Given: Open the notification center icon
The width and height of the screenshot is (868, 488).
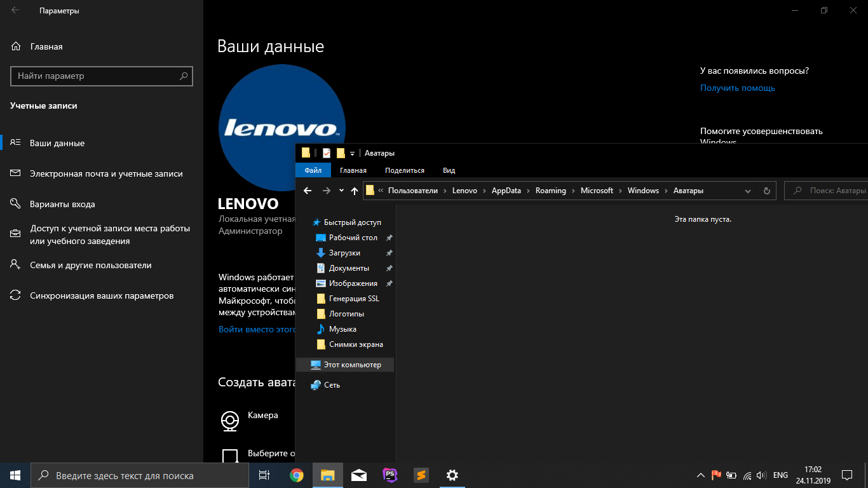Looking at the screenshot, I should click(x=847, y=475).
